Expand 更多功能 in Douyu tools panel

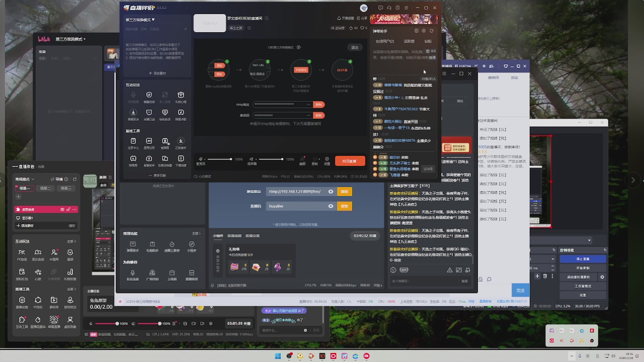tap(157, 175)
